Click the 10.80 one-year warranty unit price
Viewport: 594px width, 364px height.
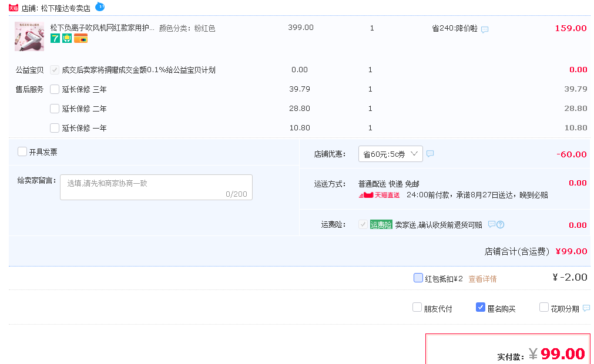tap(300, 128)
